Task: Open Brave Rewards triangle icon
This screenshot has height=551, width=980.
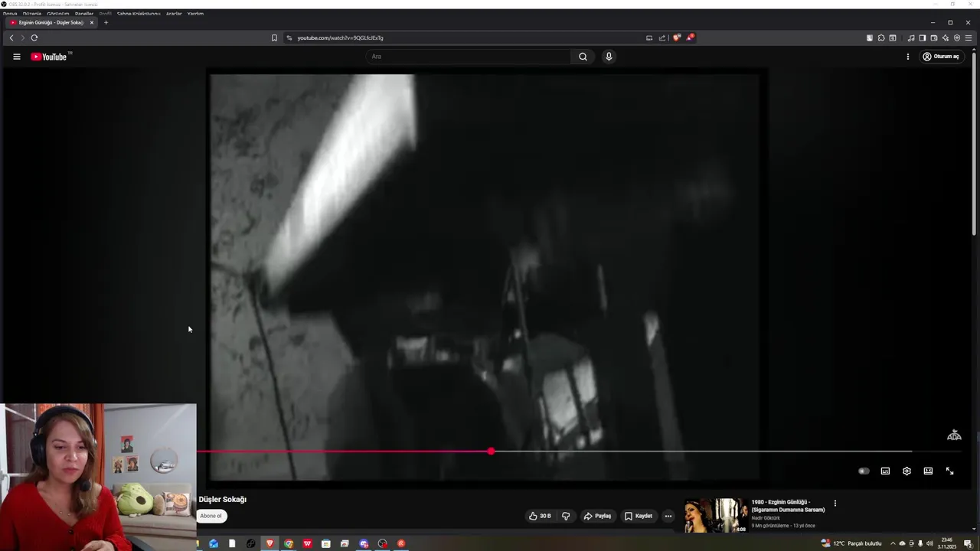Action: (x=690, y=37)
